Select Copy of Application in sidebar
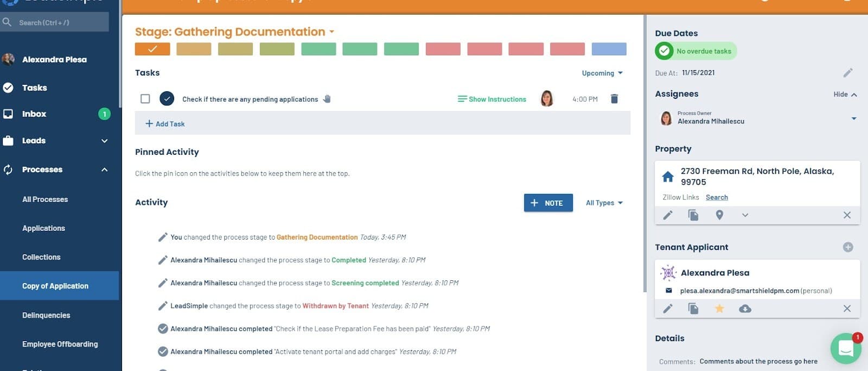 point(59,286)
